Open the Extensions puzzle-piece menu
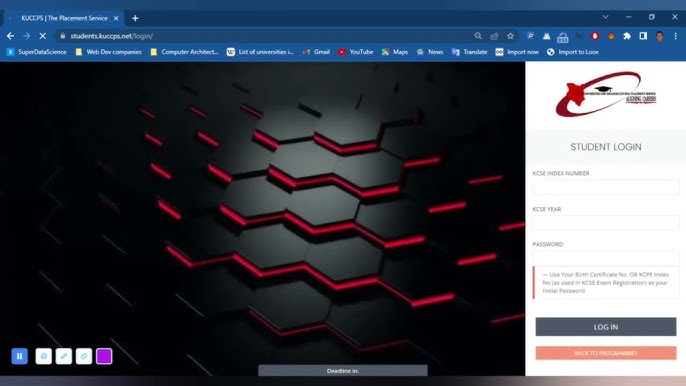 pos(627,36)
